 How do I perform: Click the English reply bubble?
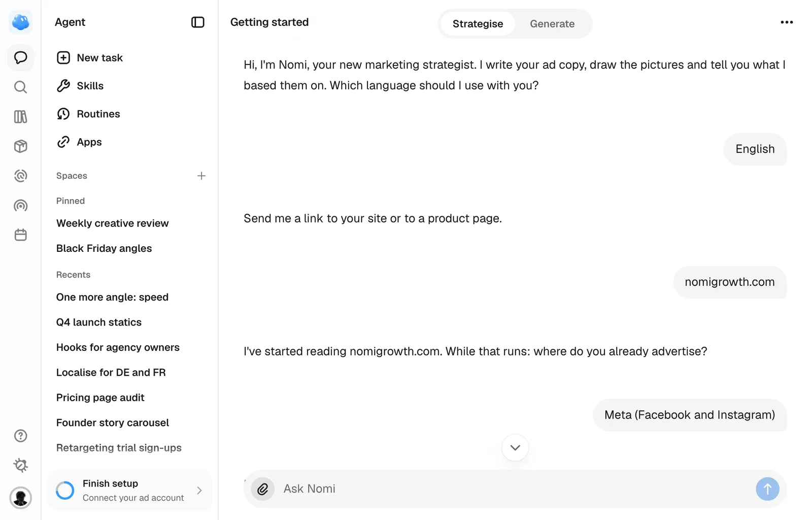coord(755,149)
